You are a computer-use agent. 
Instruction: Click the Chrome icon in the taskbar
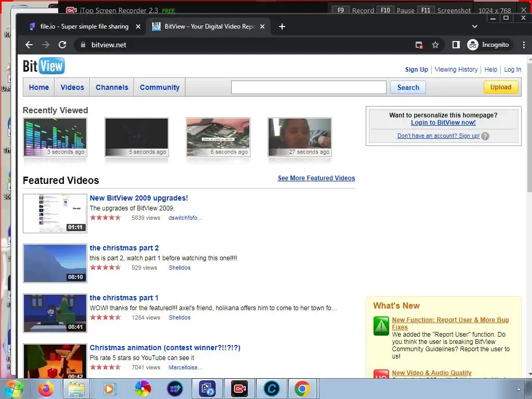pyautogui.click(x=302, y=389)
